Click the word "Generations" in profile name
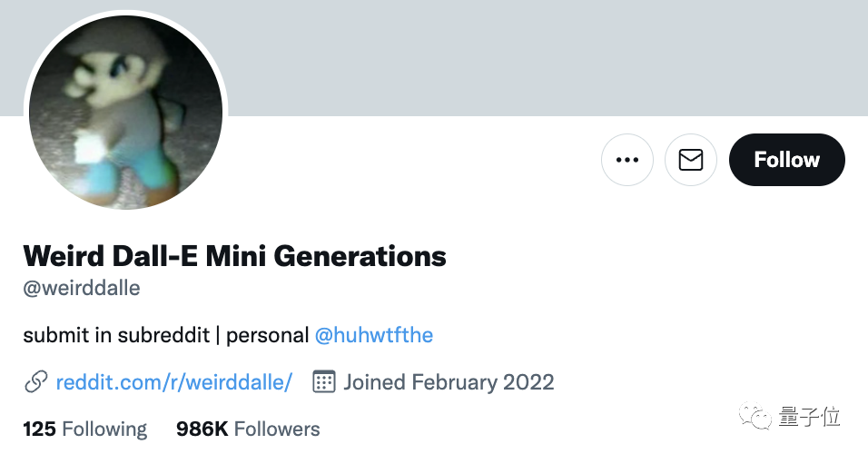 coord(360,255)
